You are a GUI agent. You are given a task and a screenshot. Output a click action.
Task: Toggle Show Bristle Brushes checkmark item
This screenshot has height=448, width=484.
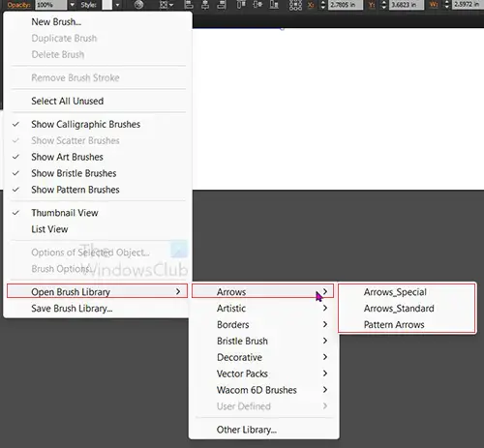[x=98, y=173]
